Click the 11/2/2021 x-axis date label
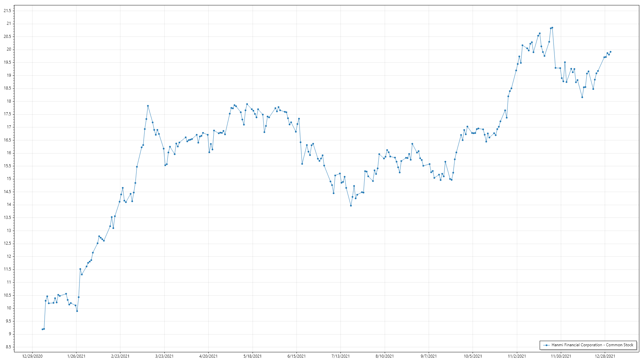 (x=517, y=356)
